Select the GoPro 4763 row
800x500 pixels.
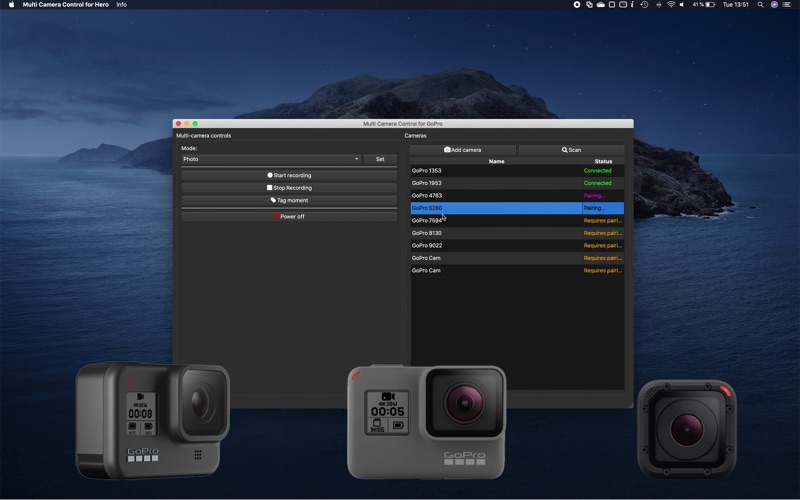(517, 196)
